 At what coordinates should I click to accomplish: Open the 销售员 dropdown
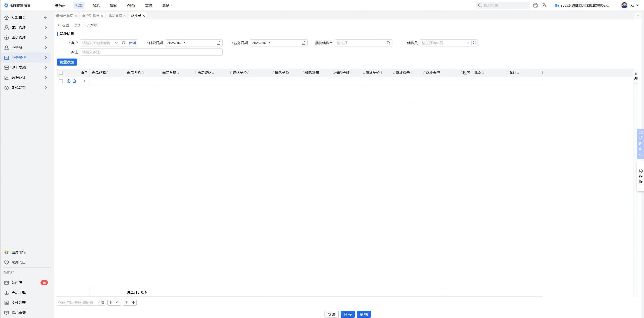click(445, 43)
